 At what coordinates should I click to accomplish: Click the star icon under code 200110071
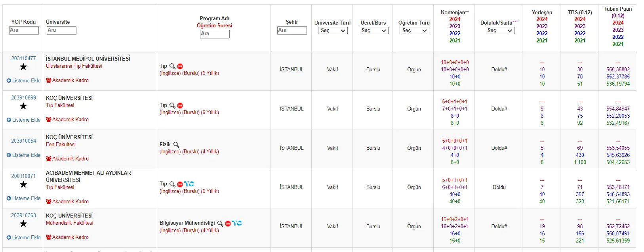[23, 185]
